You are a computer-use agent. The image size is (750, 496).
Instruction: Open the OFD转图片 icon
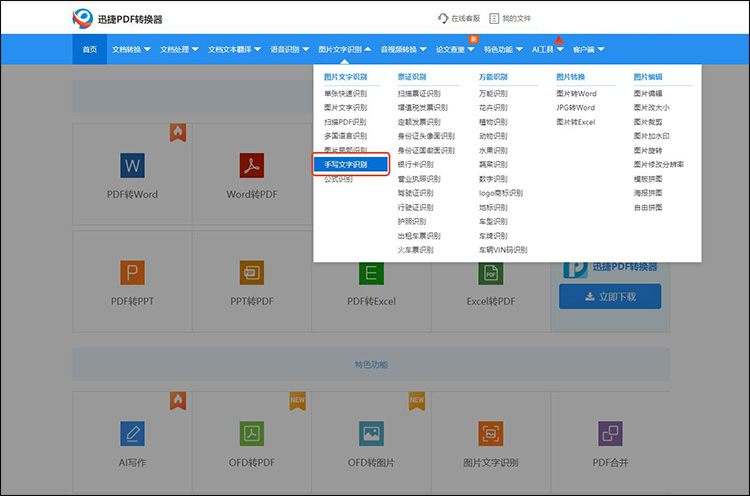point(371,433)
